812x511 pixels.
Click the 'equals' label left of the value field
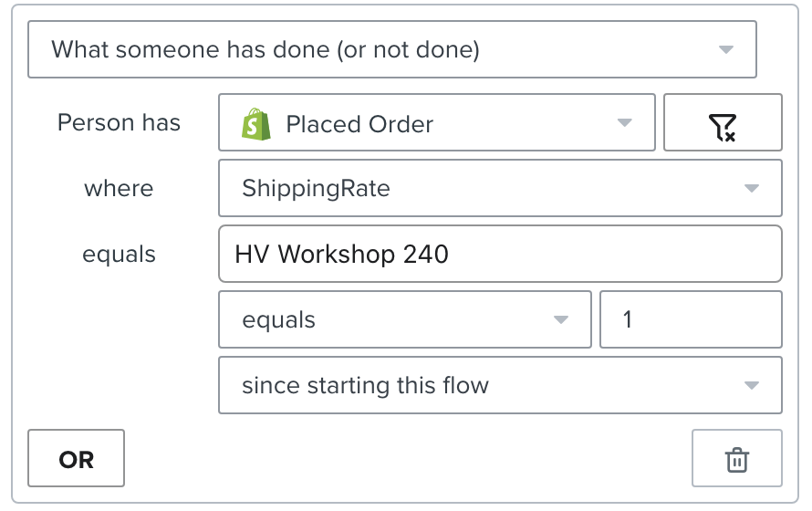point(119,255)
